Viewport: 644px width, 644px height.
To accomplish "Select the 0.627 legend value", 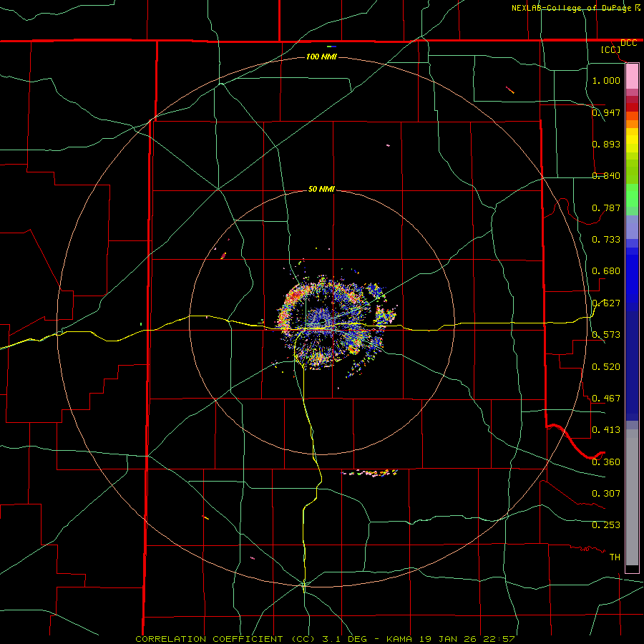I will 606,303.
